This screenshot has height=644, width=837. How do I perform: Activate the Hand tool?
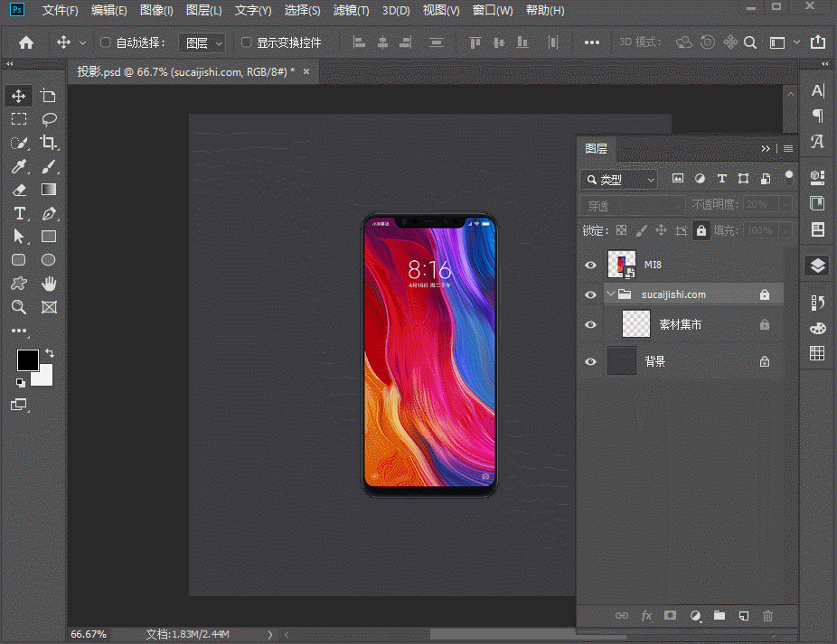point(49,284)
